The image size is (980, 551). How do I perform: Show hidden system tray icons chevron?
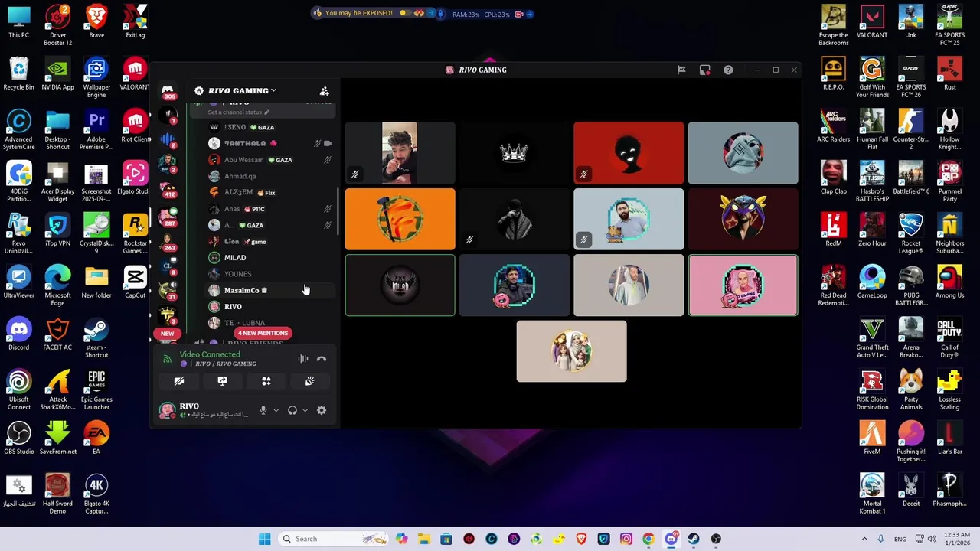(864, 539)
